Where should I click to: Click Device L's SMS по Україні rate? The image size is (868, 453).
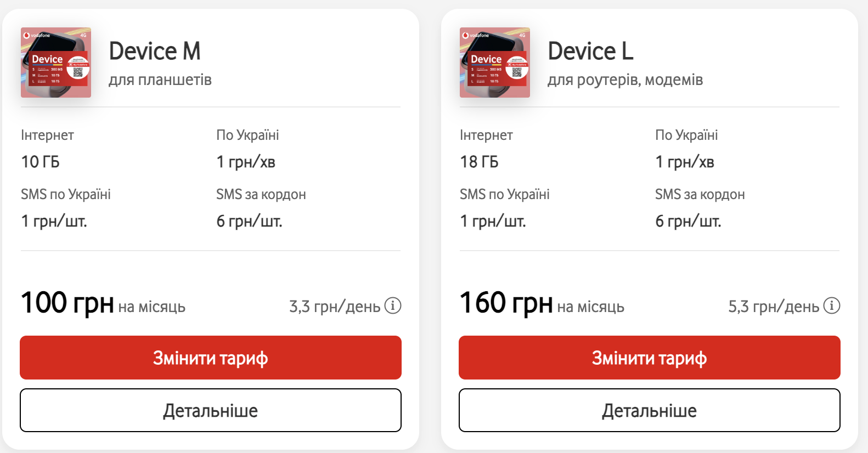493,221
